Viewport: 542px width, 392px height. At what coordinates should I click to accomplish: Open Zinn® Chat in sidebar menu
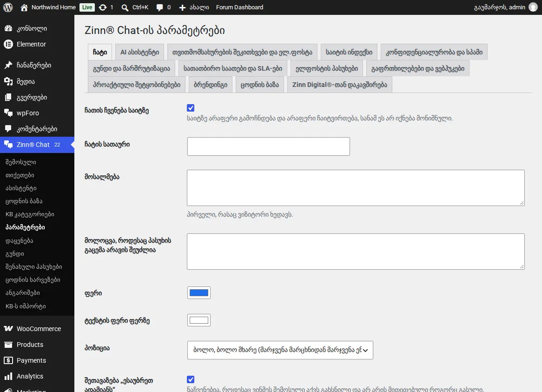[37, 145]
